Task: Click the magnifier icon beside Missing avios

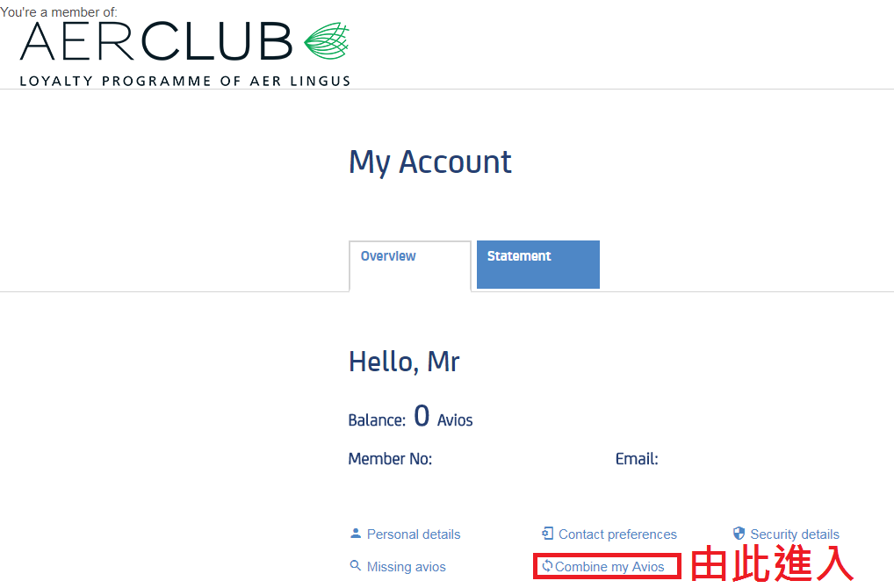Action: pyautogui.click(x=355, y=566)
